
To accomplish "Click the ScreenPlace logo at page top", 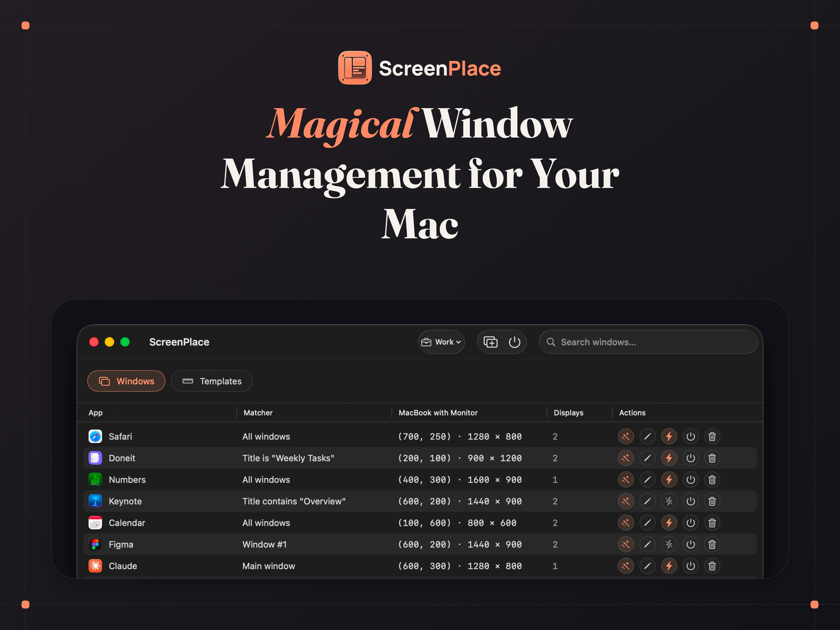I will pos(420,68).
